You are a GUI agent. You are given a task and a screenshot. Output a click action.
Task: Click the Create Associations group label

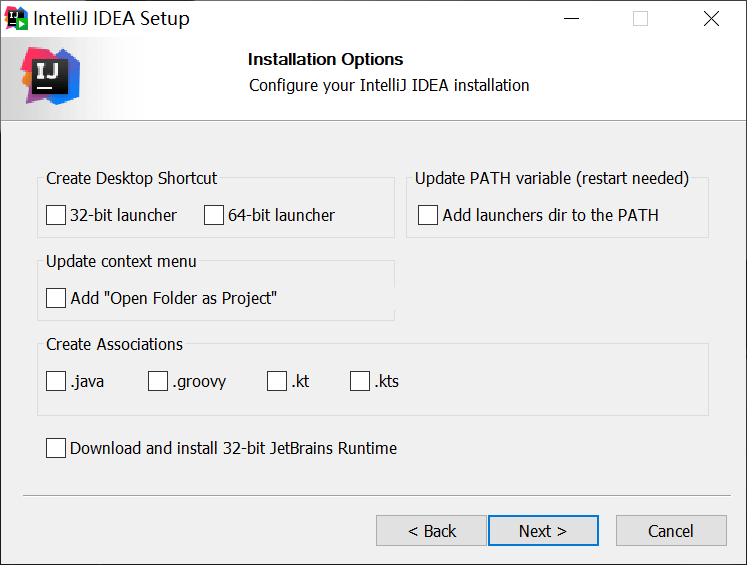pos(114,344)
